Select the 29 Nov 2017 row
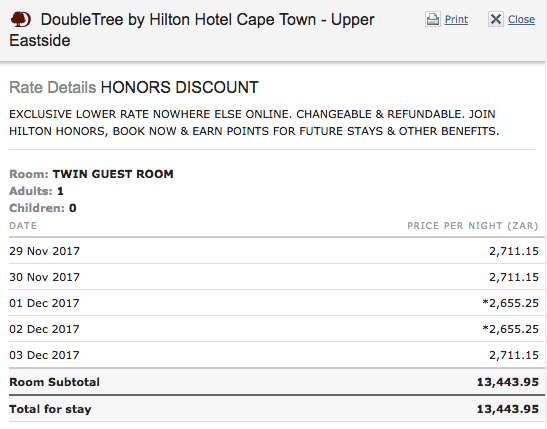This screenshot has height=429, width=547. pyautogui.click(x=277, y=251)
